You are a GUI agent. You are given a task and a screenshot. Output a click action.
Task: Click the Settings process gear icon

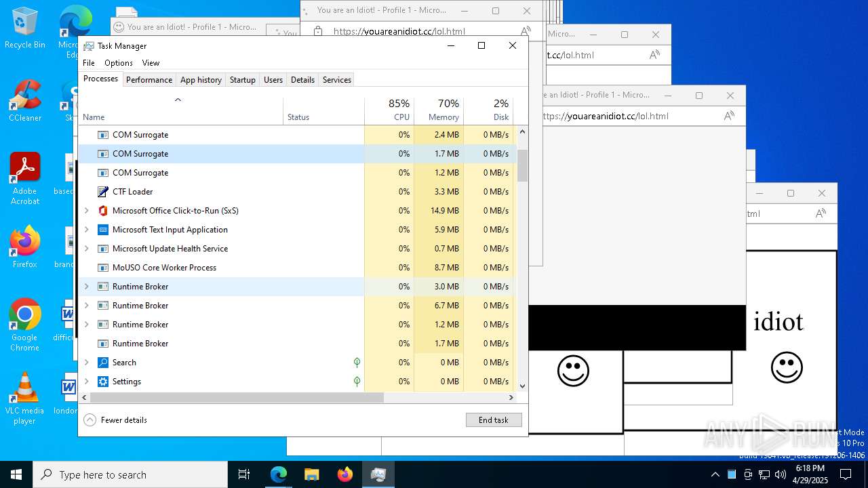pyautogui.click(x=103, y=382)
